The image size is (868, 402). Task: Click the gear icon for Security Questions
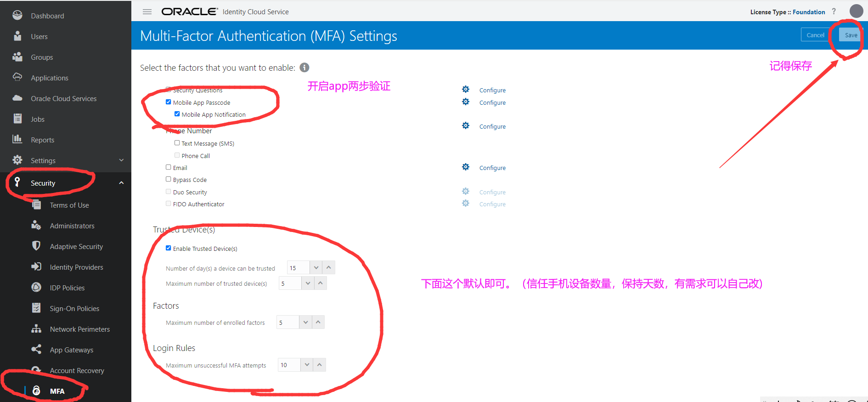click(x=466, y=89)
